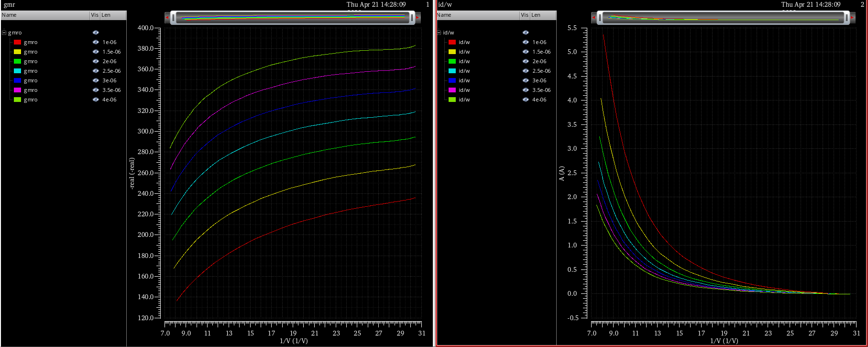Toggle visibility of gmro 3.5e-06 trace

(x=96, y=90)
